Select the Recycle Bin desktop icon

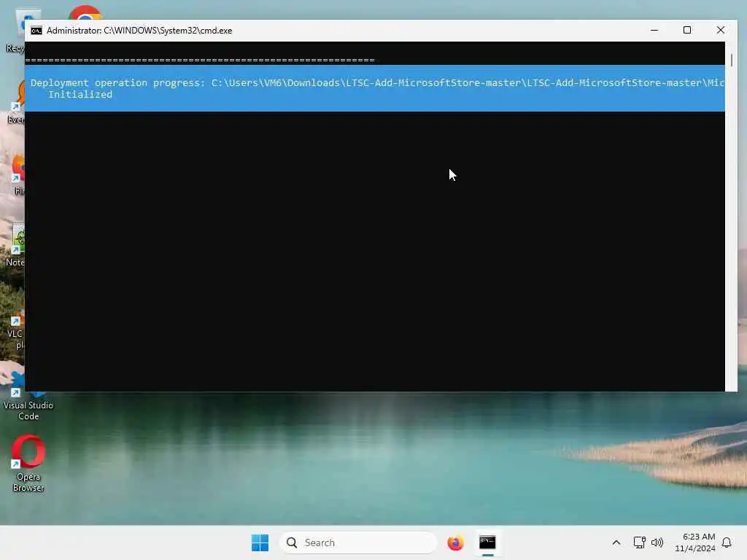(16, 32)
